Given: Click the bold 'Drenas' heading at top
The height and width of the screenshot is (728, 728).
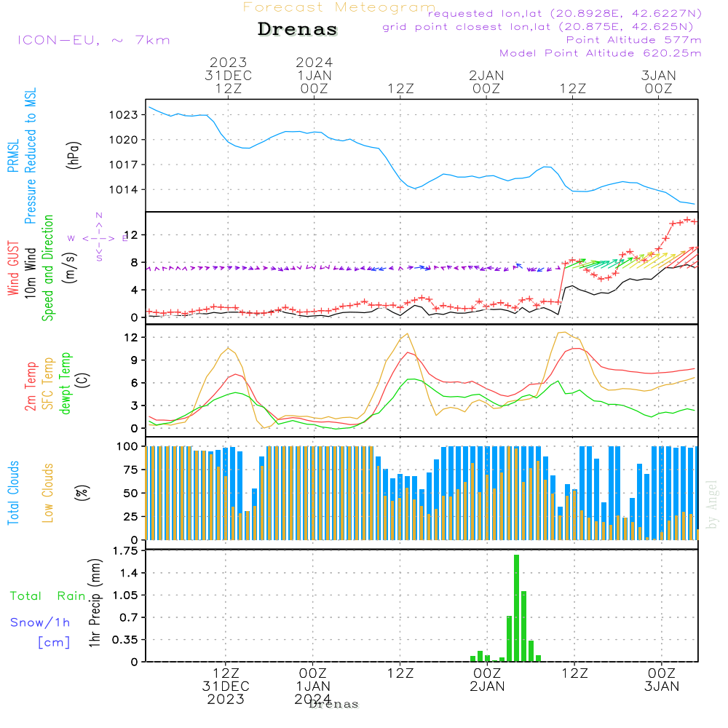Looking at the screenshot, I should tap(298, 29).
